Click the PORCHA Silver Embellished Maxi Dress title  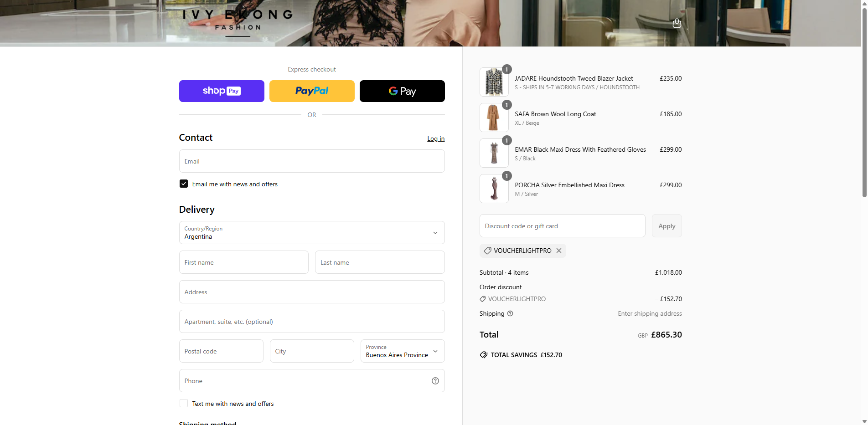click(x=570, y=185)
